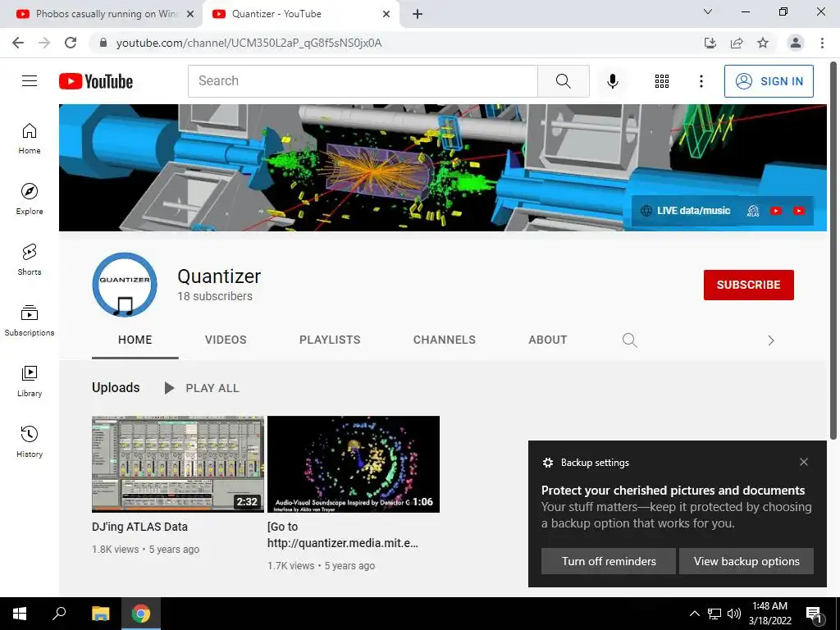Open the network icon in tray
This screenshot has height=630, width=840.
coord(714,614)
